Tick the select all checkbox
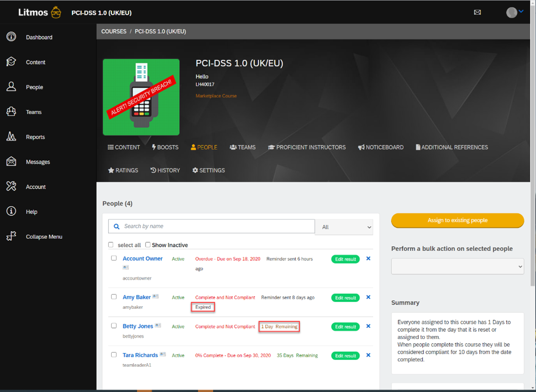Screen dimensions: 536x392 [x=111, y=245]
